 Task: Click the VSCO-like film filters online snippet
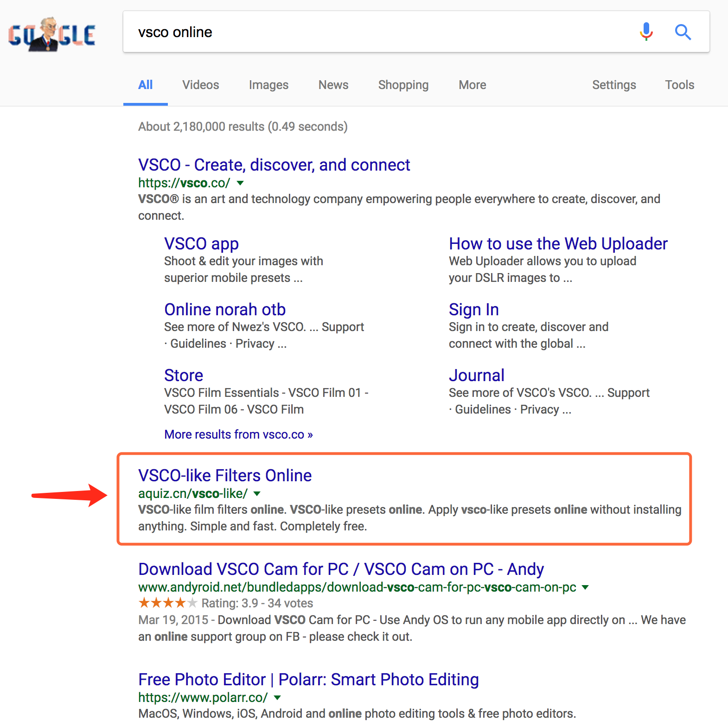coord(410,518)
